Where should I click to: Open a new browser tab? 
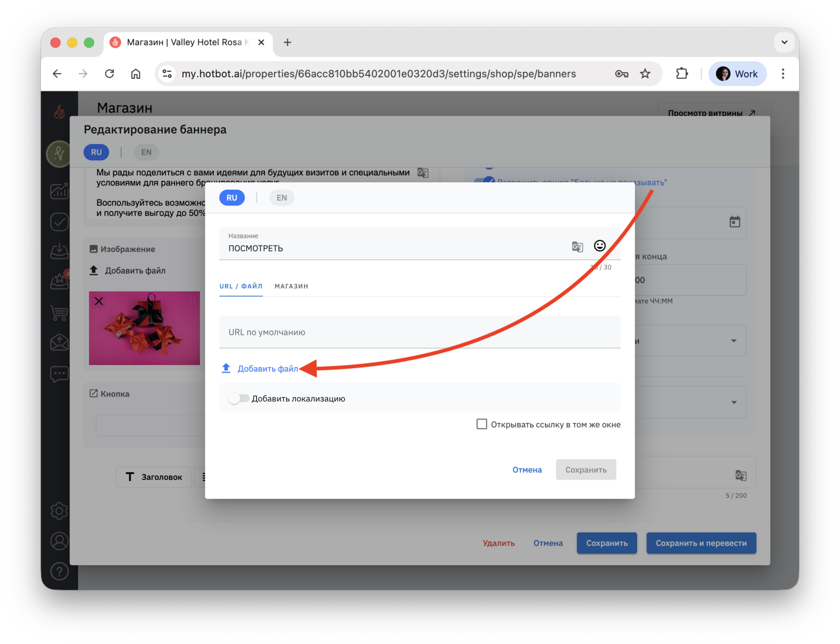(287, 42)
